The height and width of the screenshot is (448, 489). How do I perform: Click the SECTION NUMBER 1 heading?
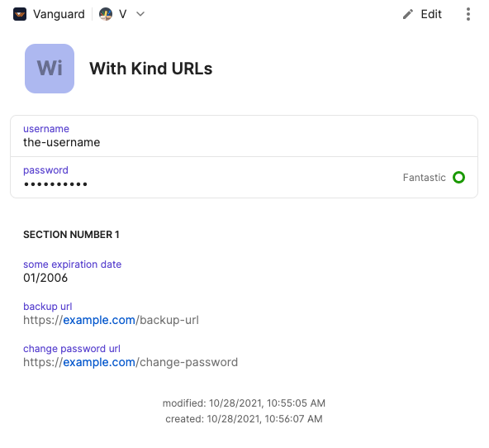(x=71, y=235)
